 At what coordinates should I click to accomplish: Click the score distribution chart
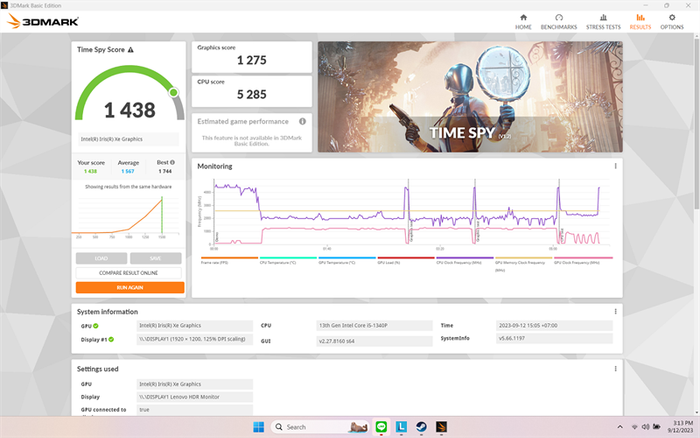129,215
